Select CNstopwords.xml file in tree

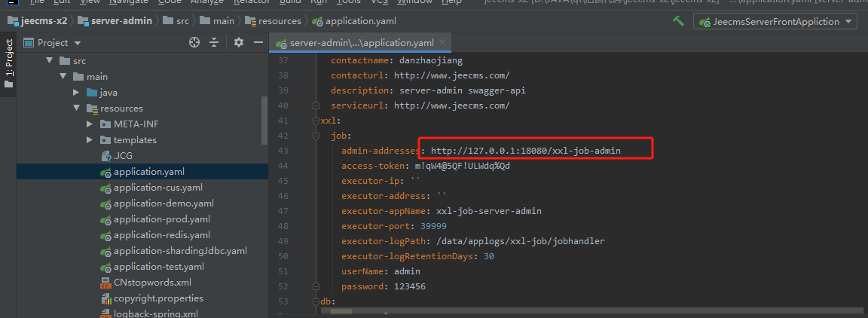[x=152, y=283]
